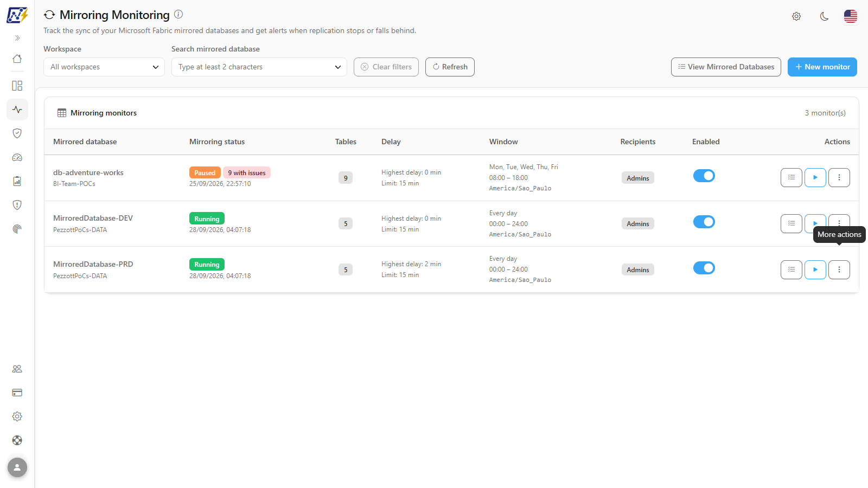Open the shield alert icon in sidebar
Screen dimensions: 868x488
point(17,205)
